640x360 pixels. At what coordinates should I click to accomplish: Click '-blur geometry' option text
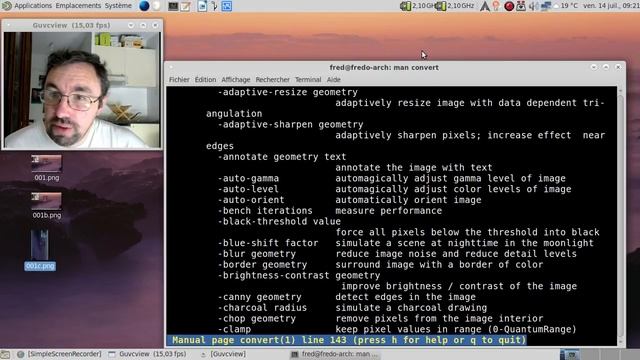tap(256, 254)
